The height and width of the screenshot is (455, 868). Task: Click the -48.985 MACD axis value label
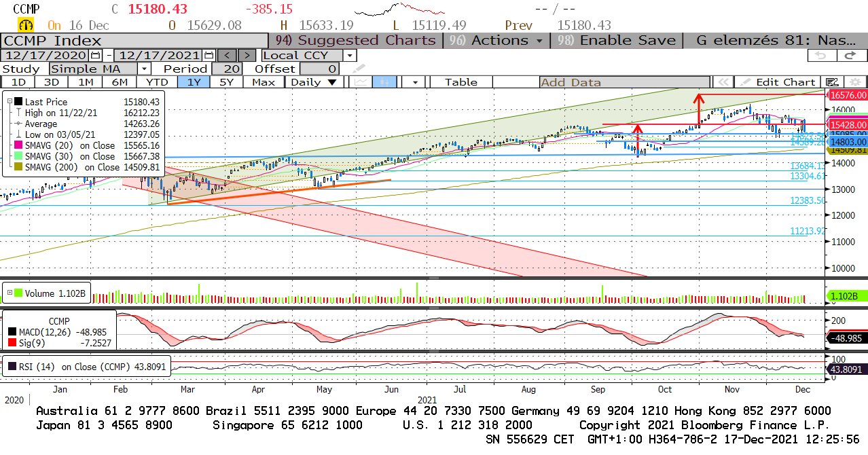click(848, 338)
